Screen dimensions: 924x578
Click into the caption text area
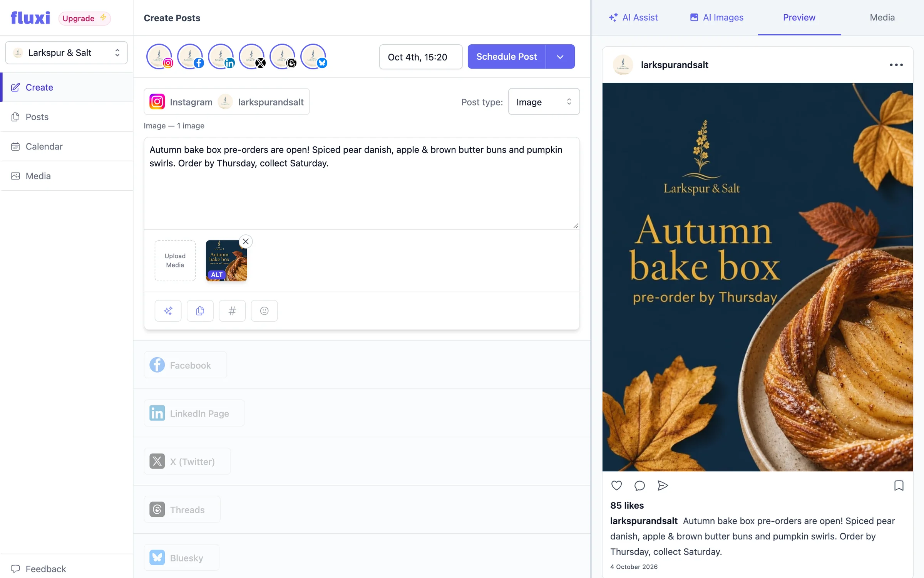coord(362,183)
